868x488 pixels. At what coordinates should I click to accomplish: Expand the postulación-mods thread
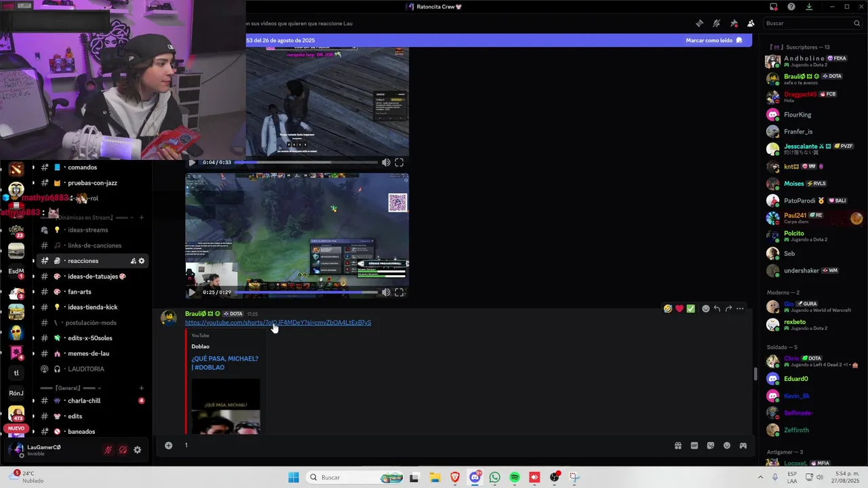coord(90,323)
